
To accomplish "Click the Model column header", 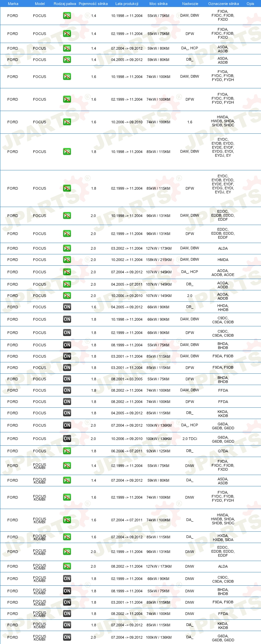I will tap(40, 4).
